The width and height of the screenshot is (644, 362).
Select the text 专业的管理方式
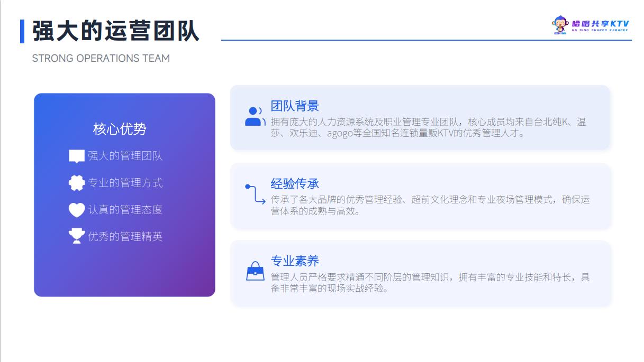click(125, 183)
